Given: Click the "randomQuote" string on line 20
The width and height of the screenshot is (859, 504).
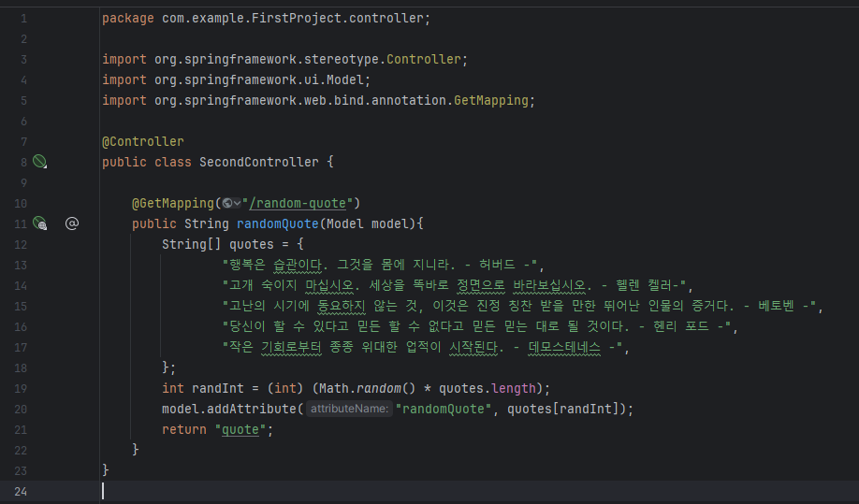Looking at the screenshot, I should pyautogui.click(x=444, y=409).
